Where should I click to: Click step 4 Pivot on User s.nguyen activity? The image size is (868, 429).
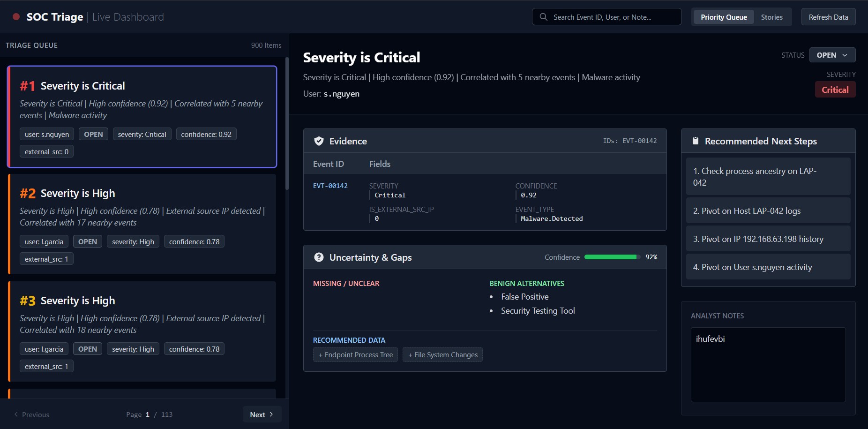[x=768, y=267]
